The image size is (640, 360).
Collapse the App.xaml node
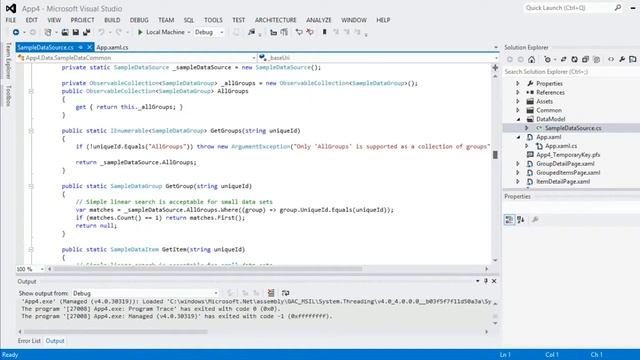pos(518,137)
